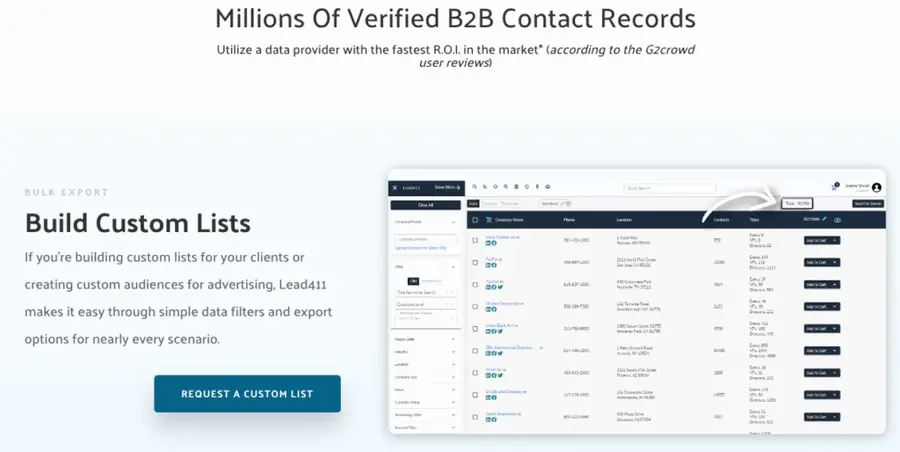Image resolution: width=900 pixels, height=452 pixels.
Task: Expand the Technology Filter section
Action: [x=453, y=415]
